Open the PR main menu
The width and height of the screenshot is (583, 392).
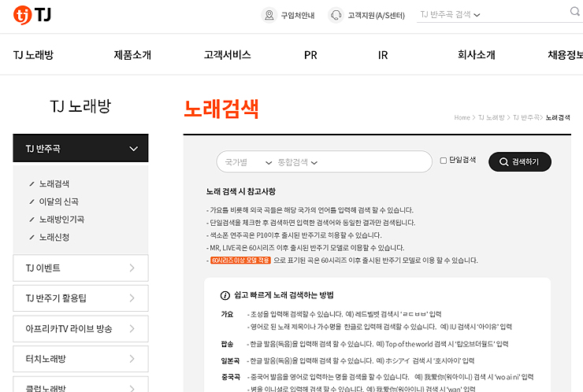310,55
